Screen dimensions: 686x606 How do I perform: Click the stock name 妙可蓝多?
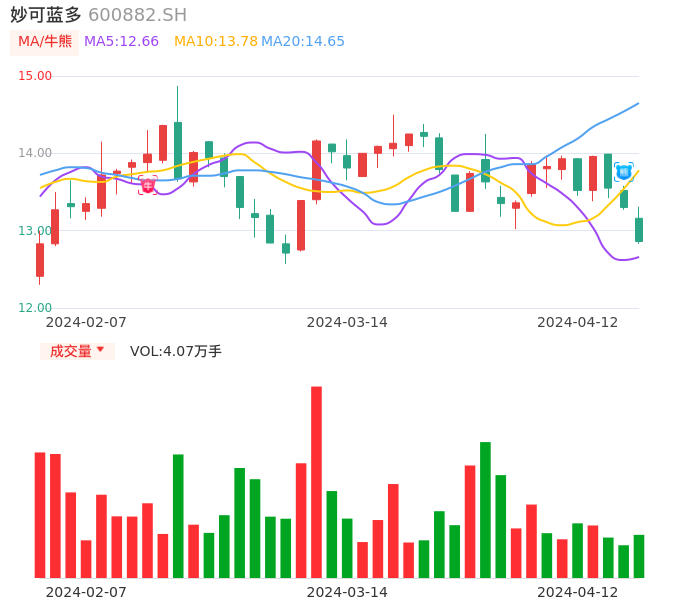tap(46, 15)
